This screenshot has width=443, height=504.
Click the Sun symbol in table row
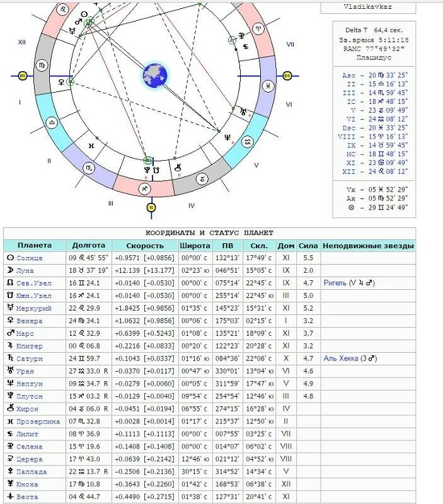[10, 258]
